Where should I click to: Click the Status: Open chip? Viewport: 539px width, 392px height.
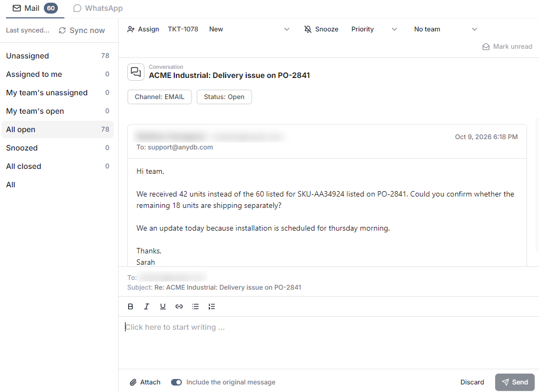click(x=224, y=97)
